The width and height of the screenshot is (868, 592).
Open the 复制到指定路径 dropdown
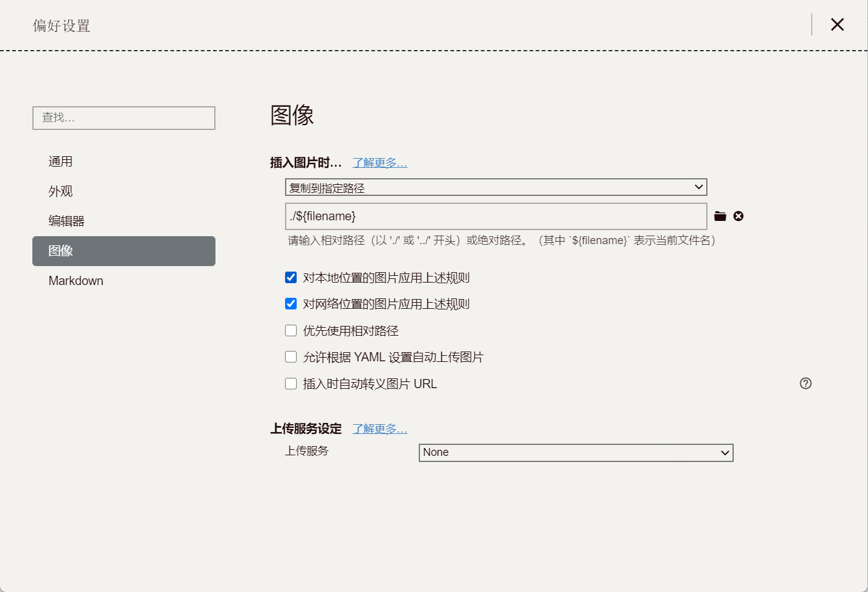496,187
